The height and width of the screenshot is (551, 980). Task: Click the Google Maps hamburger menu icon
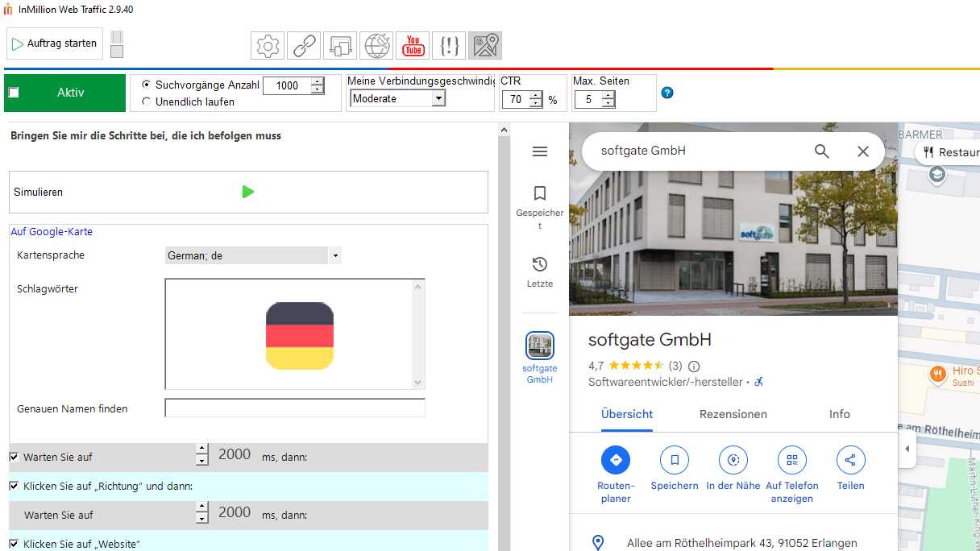pyautogui.click(x=540, y=151)
